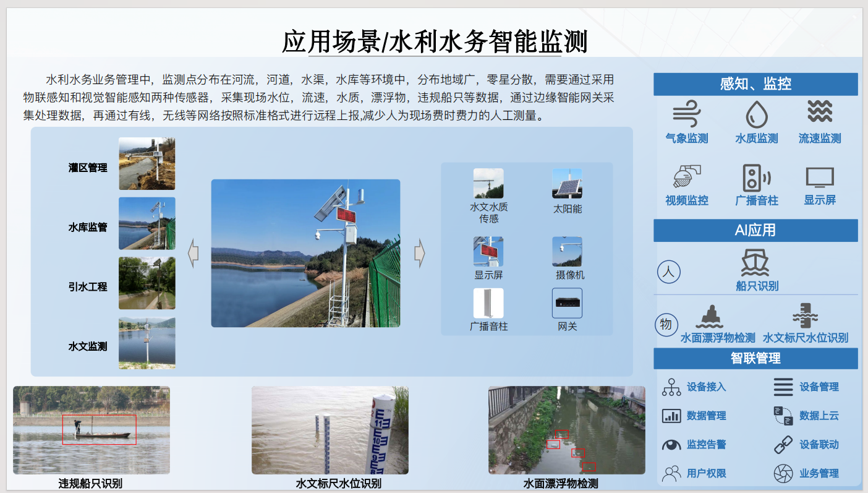Viewport: 868px width, 493px height.
Task: Click the 设备管理 list icon
Action: coord(783,387)
